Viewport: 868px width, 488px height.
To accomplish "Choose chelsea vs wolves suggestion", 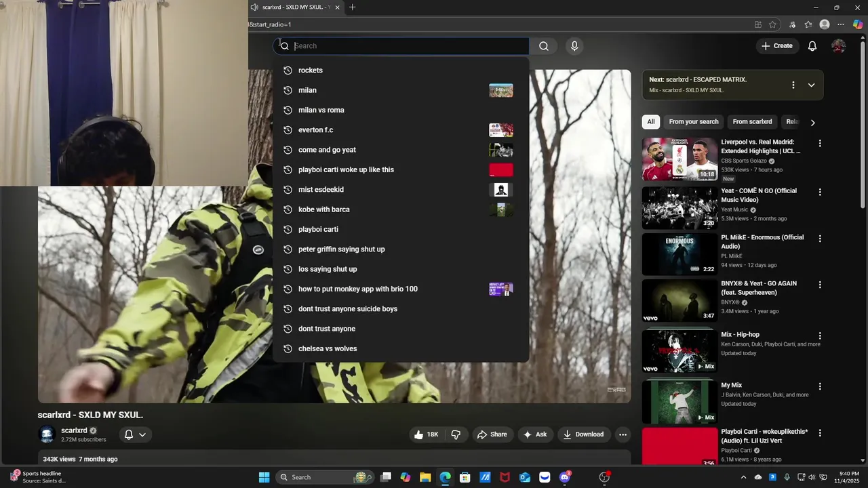I will [x=401, y=348].
